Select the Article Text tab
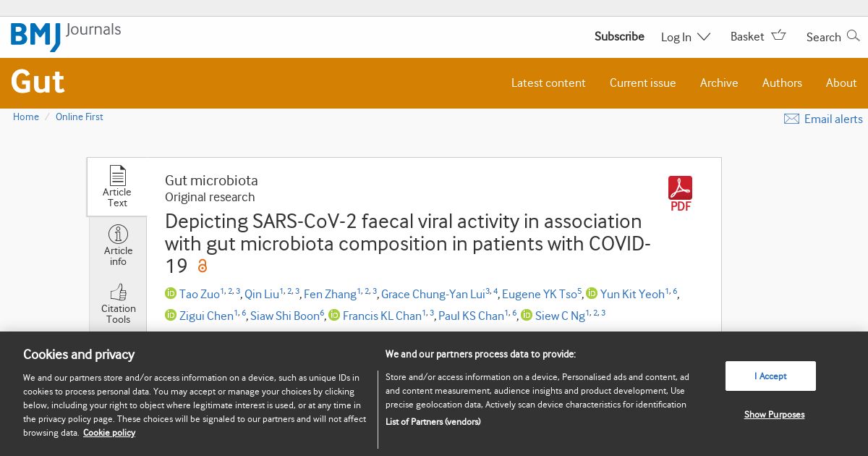The height and width of the screenshot is (456, 868). [x=117, y=187]
